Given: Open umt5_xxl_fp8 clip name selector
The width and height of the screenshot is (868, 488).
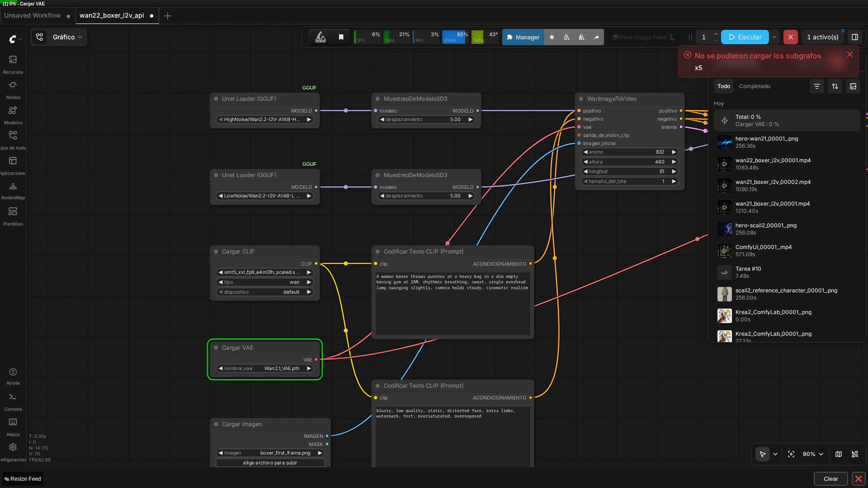Looking at the screenshot, I should [264, 272].
